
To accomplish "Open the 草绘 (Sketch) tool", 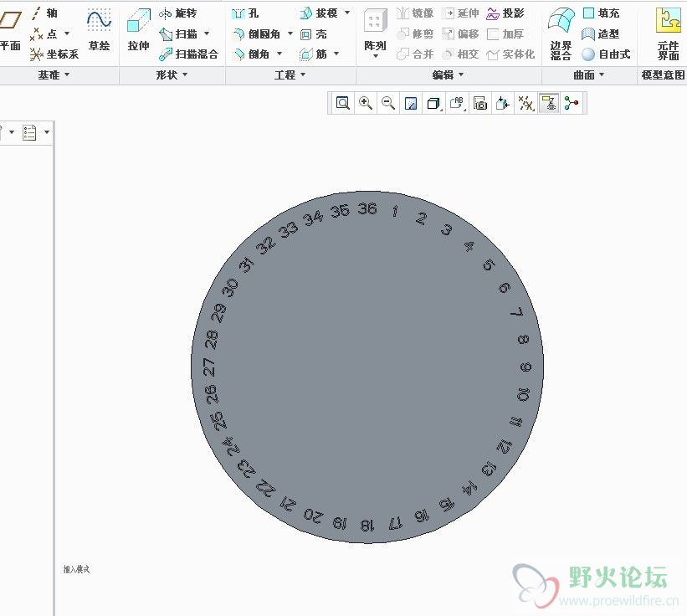I will click(99, 30).
